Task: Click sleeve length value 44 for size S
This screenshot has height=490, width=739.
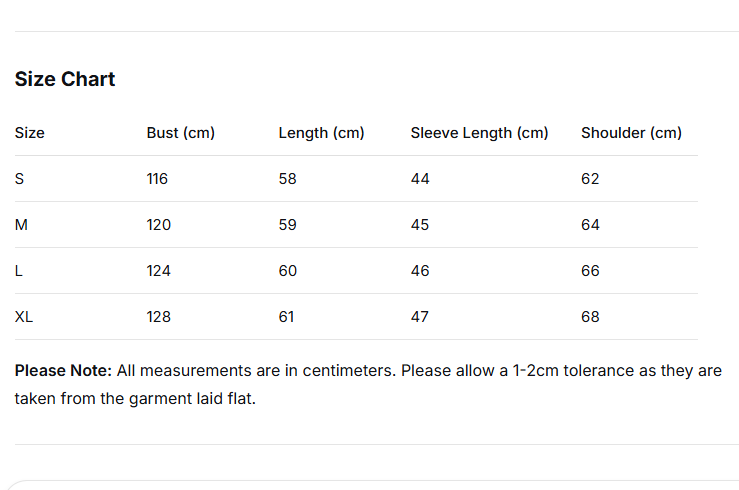Action: (x=420, y=179)
